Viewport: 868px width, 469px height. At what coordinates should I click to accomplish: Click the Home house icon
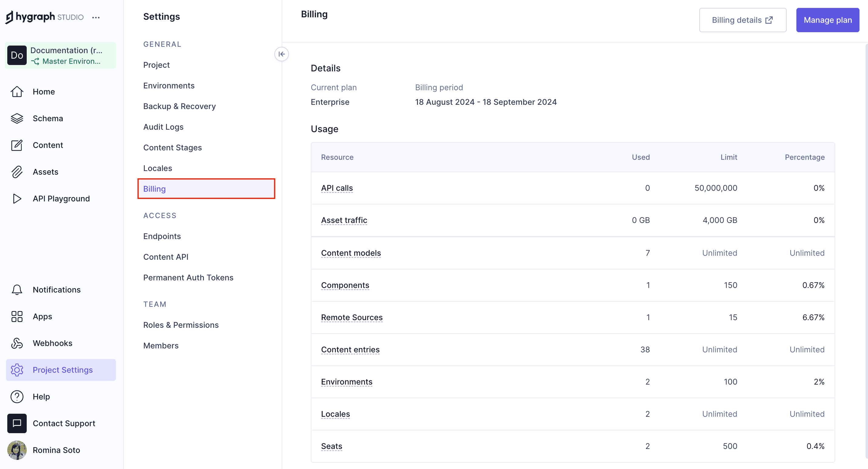coord(17,92)
